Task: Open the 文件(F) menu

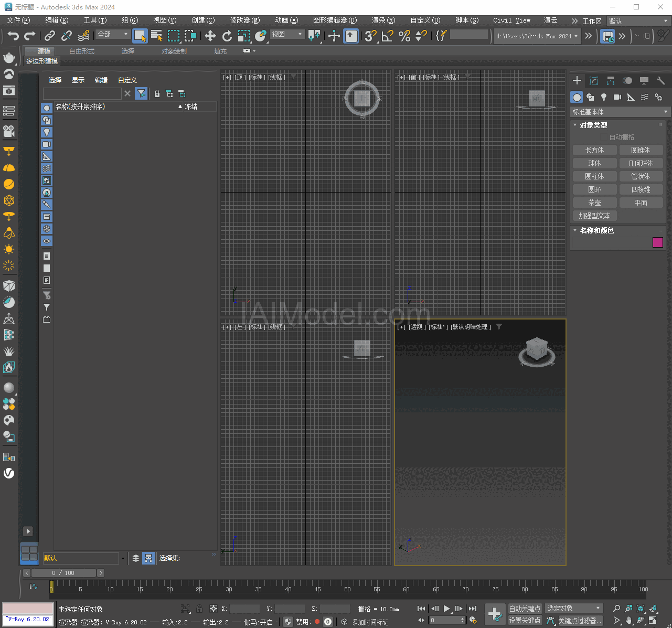Action: (x=18, y=20)
